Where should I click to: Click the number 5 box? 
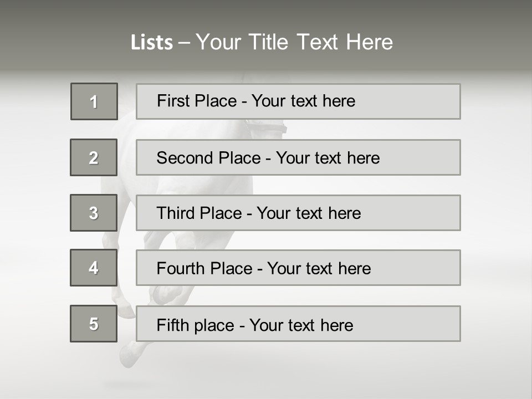pyautogui.click(x=94, y=324)
